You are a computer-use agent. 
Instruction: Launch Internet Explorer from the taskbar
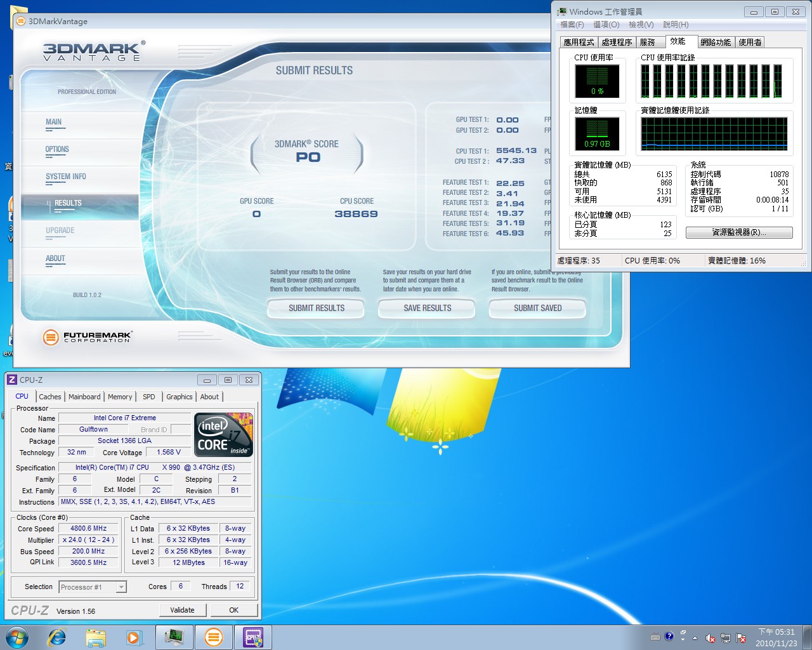coord(57,637)
